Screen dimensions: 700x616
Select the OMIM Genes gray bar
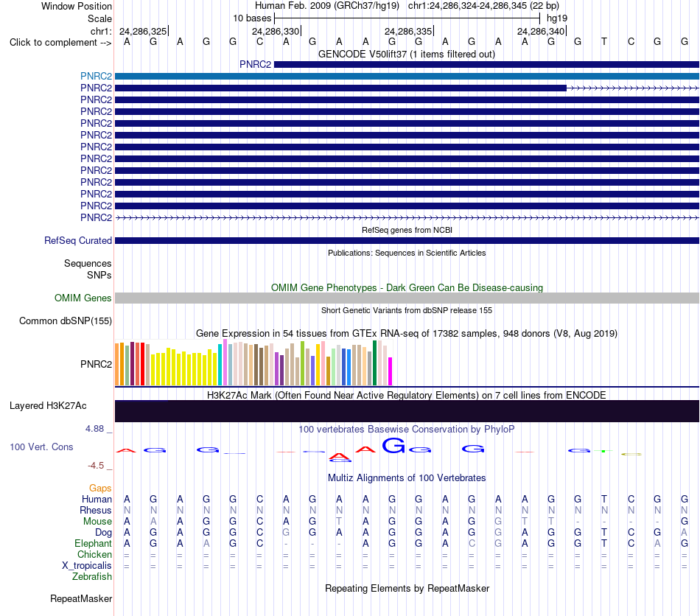407,298
